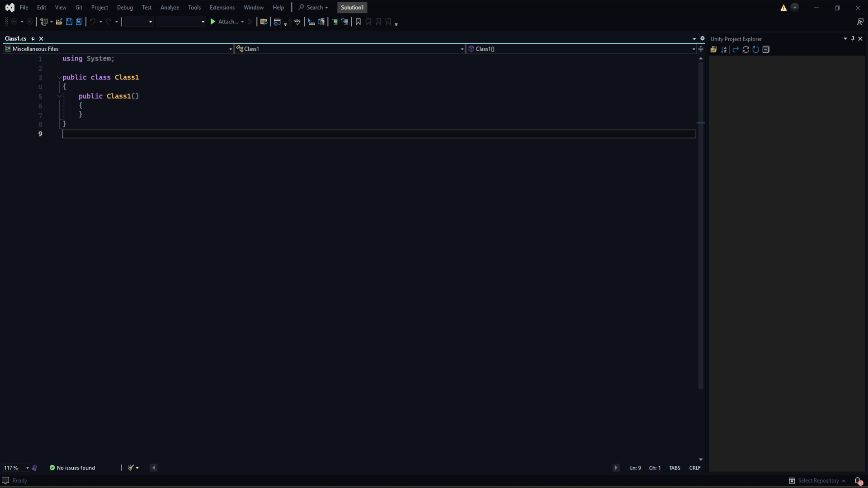Open the notifications bell in status bar
868x488 pixels.
pyautogui.click(x=858, y=481)
